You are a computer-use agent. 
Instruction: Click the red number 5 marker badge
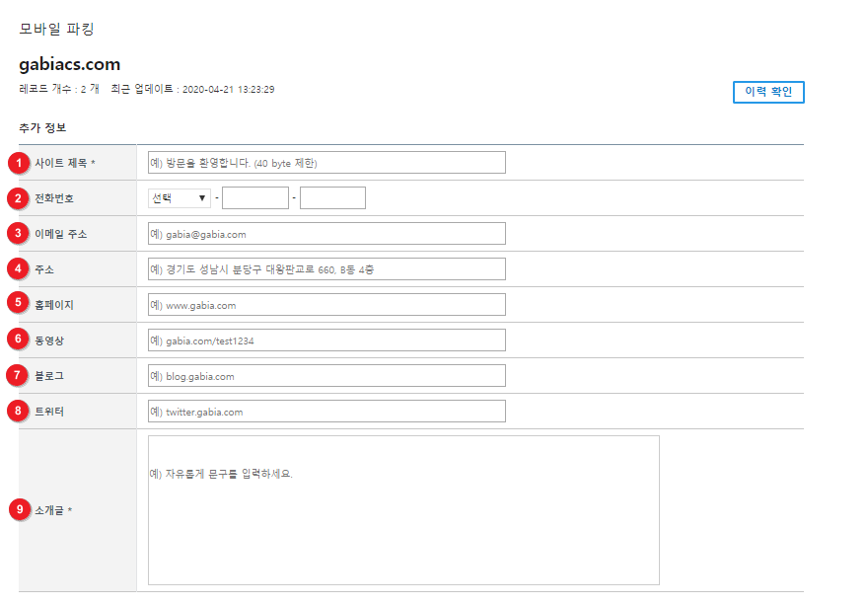(19, 302)
